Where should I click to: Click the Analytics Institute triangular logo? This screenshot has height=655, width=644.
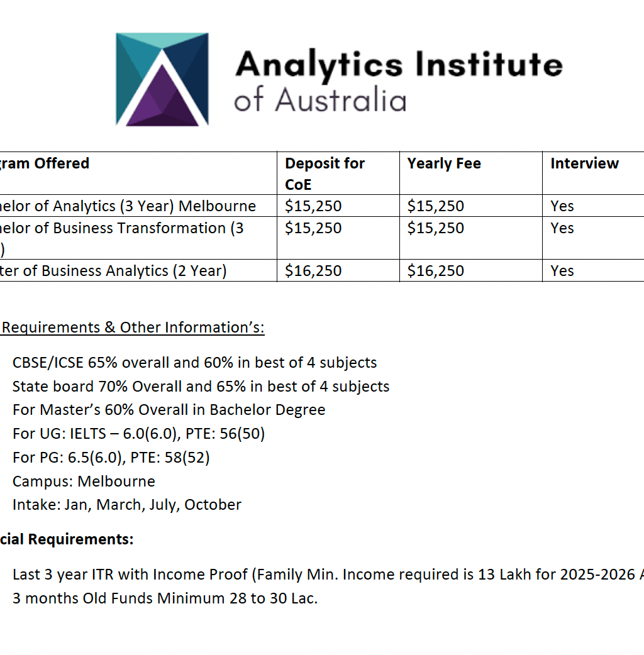[x=162, y=79]
